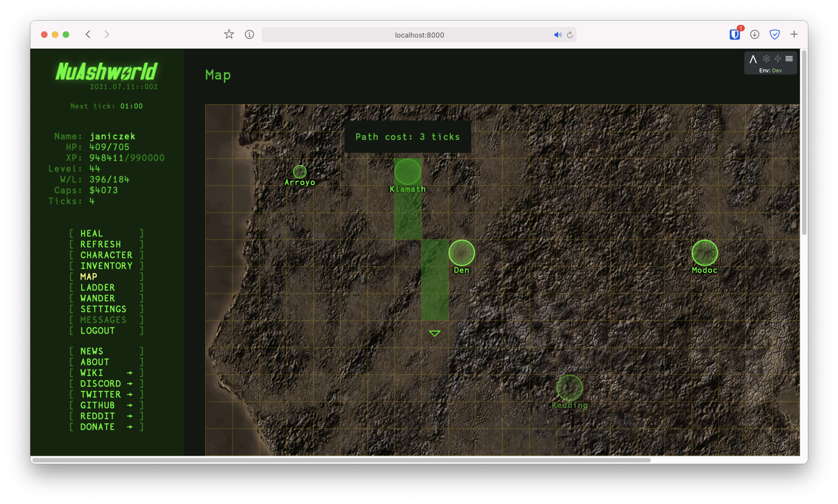Screen dimensions: 838x504
Task: Click the horizontal scrollbar at bottom
Action: pyautogui.click(x=341, y=460)
